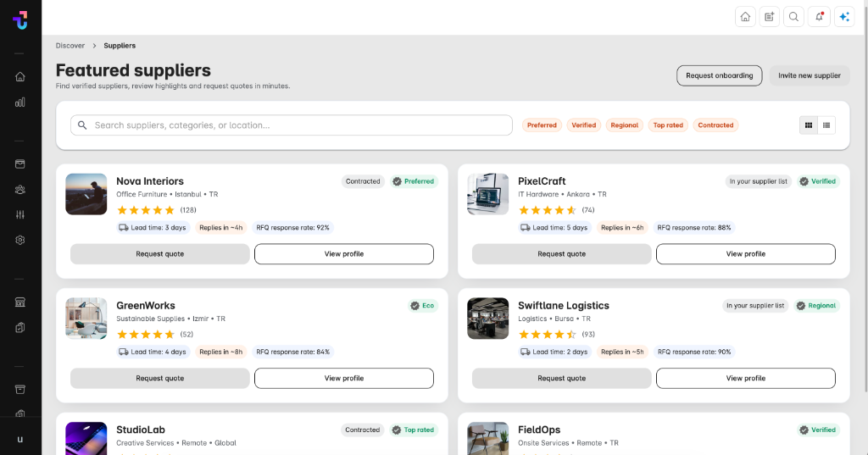Toggle the Preferred filter chip
Screen dimensions: 868x455
click(x=542, y=125)
